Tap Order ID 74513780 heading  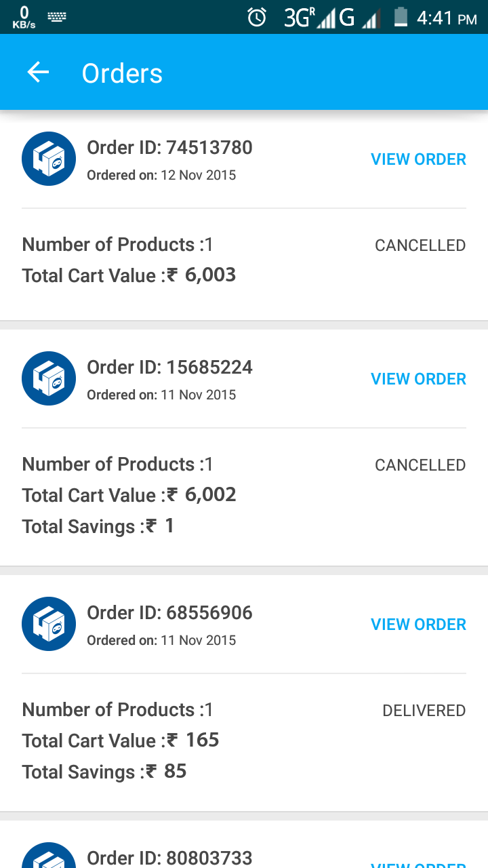click(x=169, y=148)
